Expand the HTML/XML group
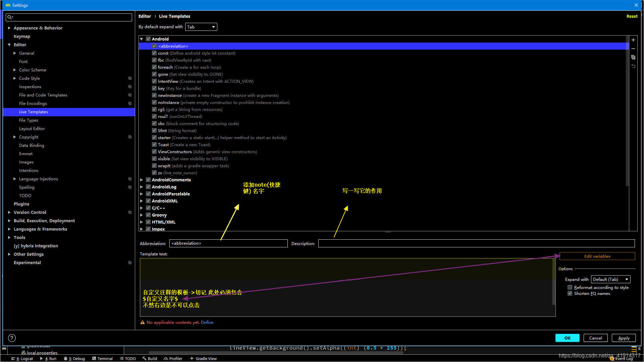Viewport: 644px width, 362px height. 142,222
